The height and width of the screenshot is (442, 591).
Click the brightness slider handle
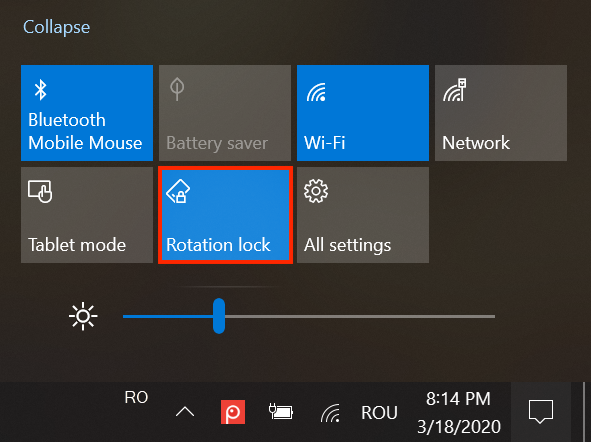(x=219, y=316)
